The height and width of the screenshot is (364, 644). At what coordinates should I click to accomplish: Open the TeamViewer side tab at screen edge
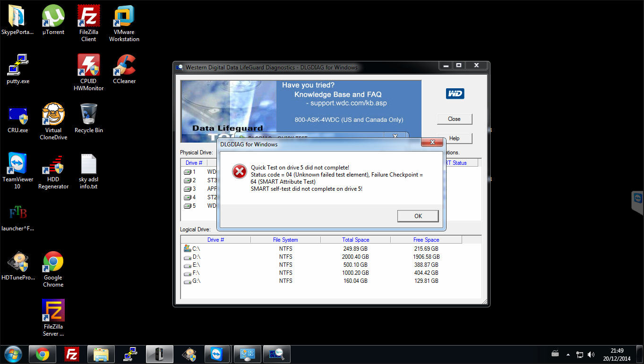click(x=638, y=203)
